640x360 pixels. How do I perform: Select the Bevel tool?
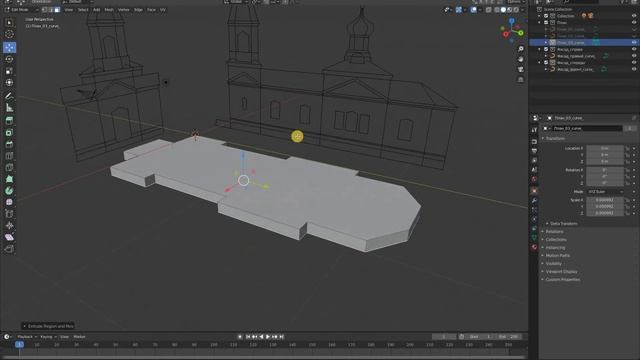[x=9, y=144]
